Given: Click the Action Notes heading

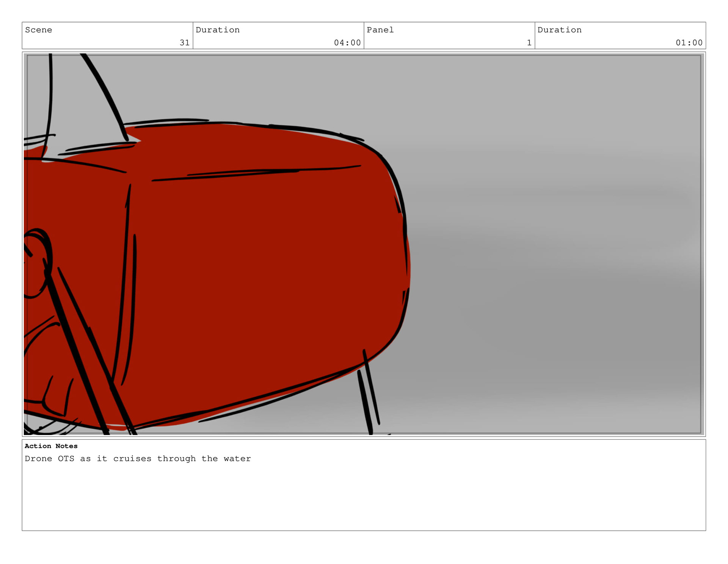Looking at the screenshot, I should coord(51,446).
